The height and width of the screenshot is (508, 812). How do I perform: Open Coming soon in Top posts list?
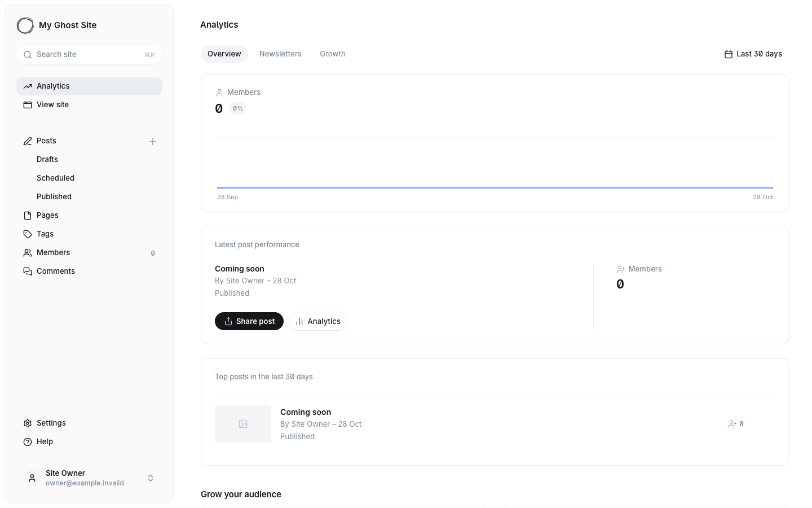point(306,413)
